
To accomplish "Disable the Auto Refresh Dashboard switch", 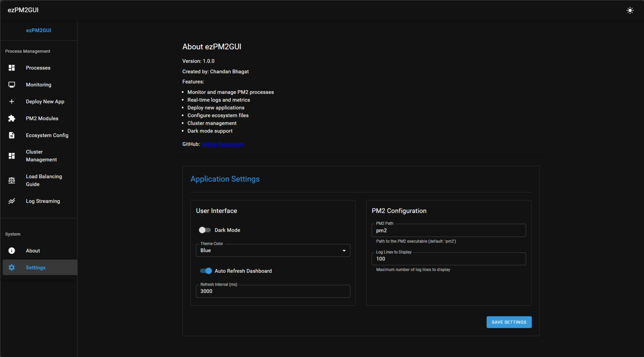I will click(206, 271).
